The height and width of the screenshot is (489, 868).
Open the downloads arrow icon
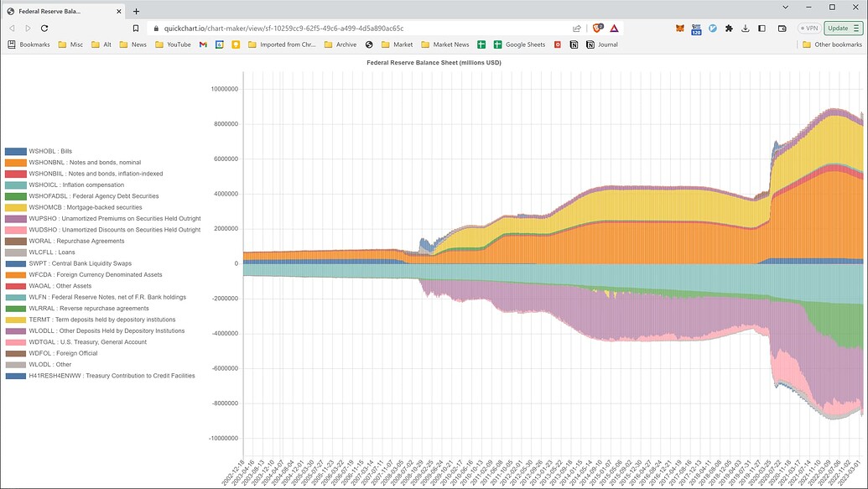click(x=746, y=28)
